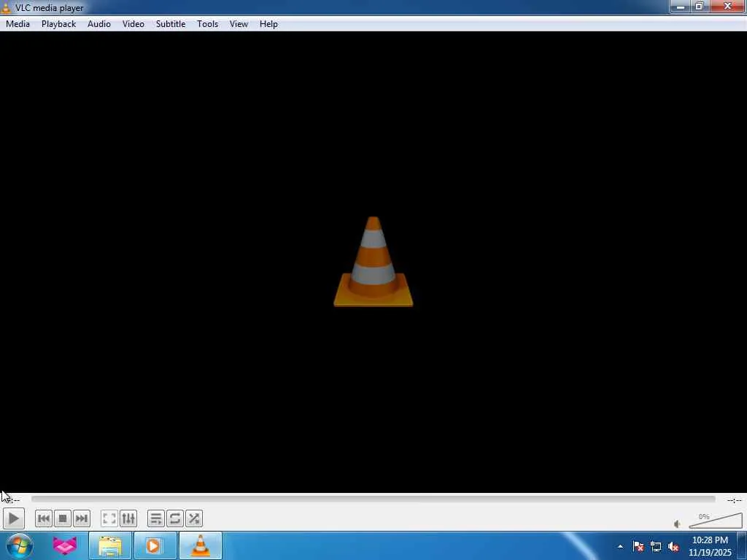Click the Play button
The width and height of the screenshot is (747, 560).
click(x=13, y=518)
